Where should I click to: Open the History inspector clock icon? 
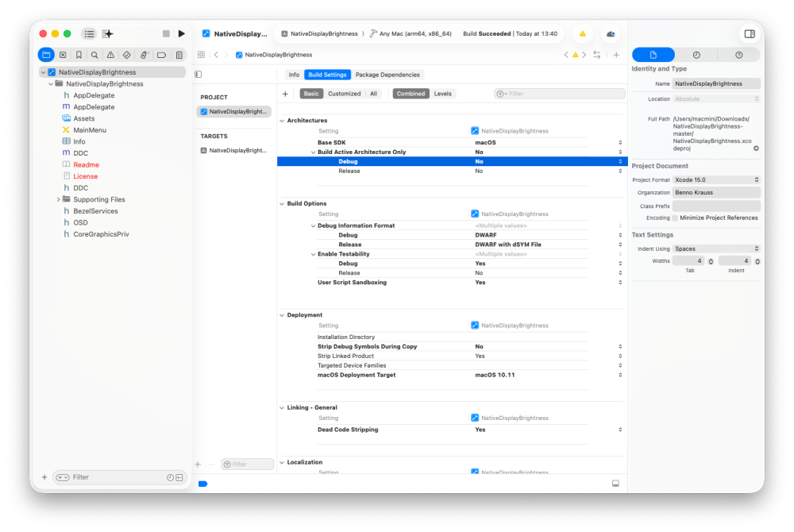pos(696,55)
